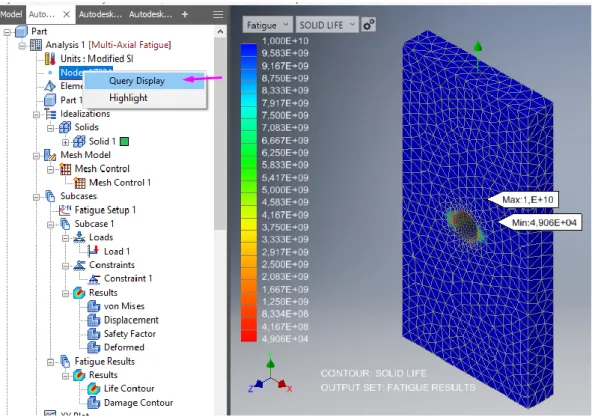592x417 pixels.
Task: Add a new tab with plus
Action: point(185,14)
